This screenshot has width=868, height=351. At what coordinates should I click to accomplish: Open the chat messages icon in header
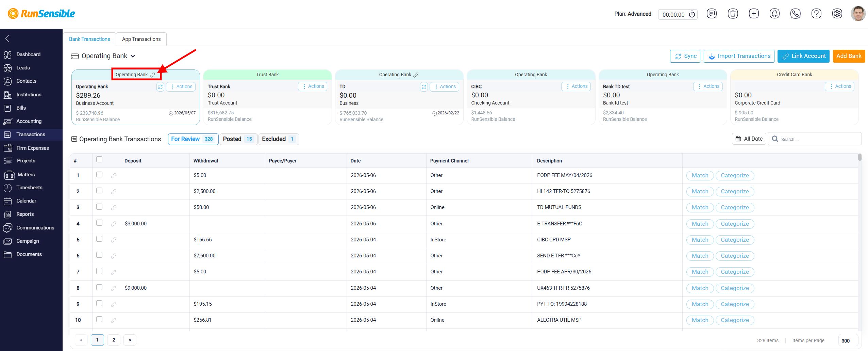point(712,14)
